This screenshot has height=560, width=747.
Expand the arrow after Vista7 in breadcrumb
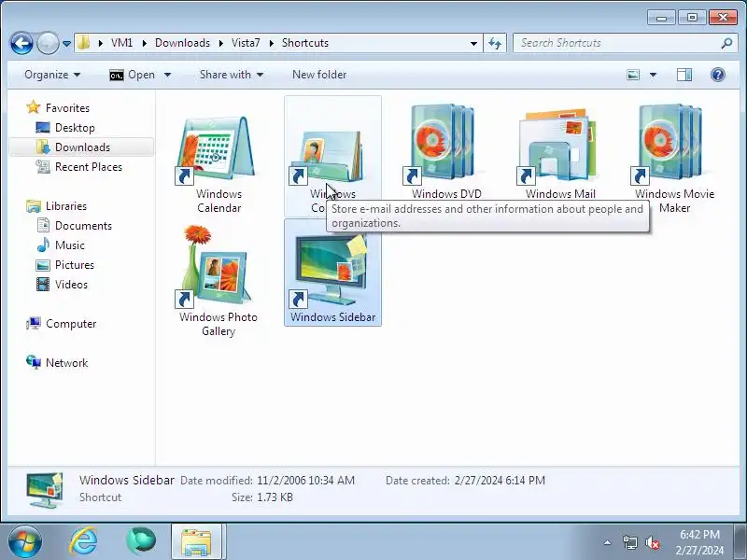click(x=271, y=43)
